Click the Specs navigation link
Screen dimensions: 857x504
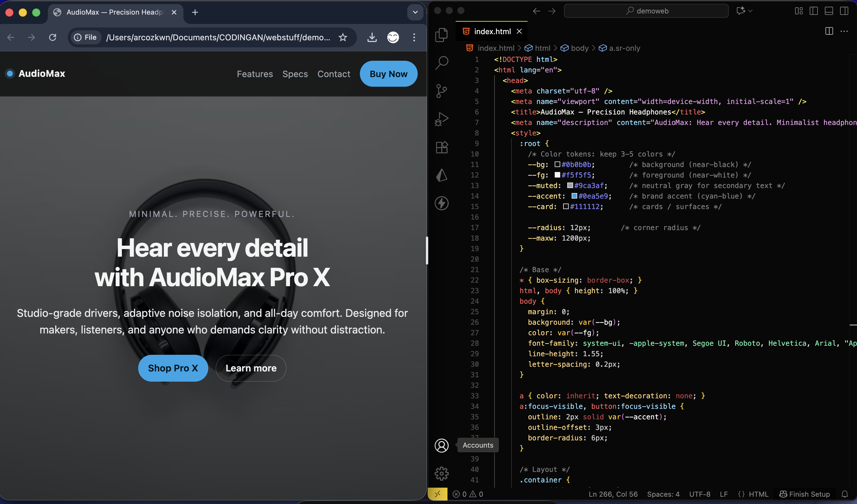[x=295, y=74]
